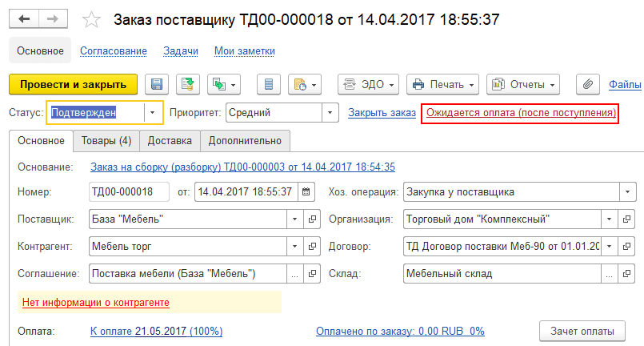Open the Хоз. операция dropdown list
The width and height of the screenshot is (644, 346).
coord(627,191)
